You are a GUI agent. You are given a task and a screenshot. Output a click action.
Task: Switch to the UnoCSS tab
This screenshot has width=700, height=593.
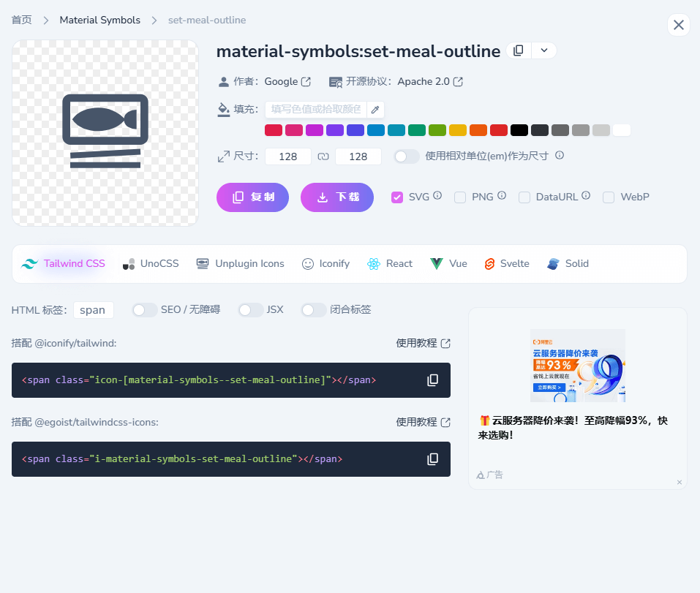(x=151, y=264)
